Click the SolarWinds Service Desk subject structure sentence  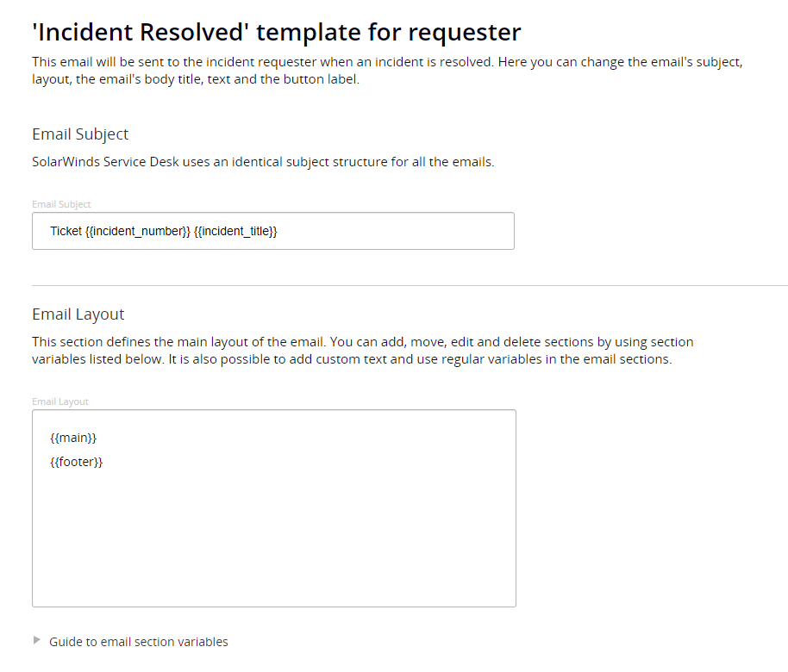(263, 162)
